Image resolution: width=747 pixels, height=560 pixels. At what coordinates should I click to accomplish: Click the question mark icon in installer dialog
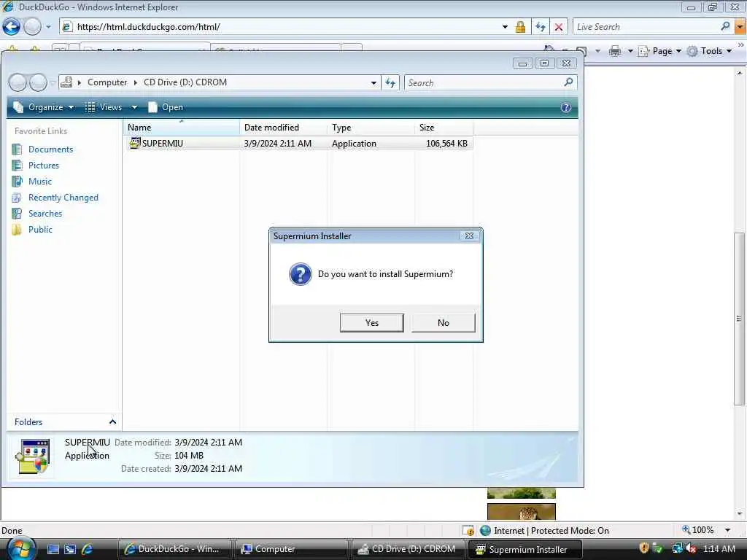[301, 274]
